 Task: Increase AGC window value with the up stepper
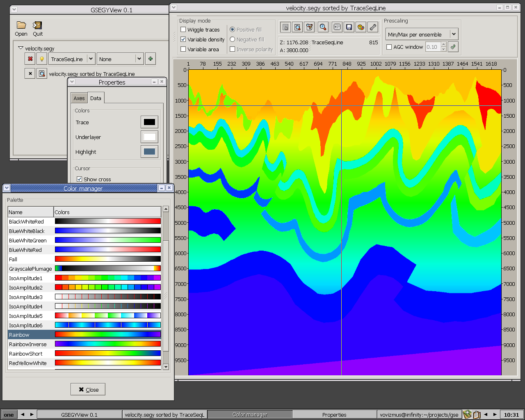click(443, 44)
